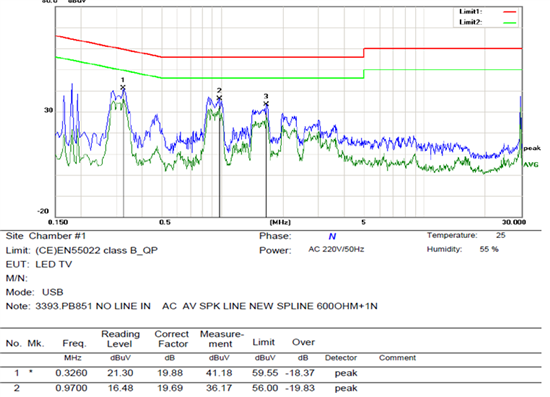This screenshot has width=550, height=397.
Task: Select table row 2 frequency 0.9700
Action: tap(71, 388)
